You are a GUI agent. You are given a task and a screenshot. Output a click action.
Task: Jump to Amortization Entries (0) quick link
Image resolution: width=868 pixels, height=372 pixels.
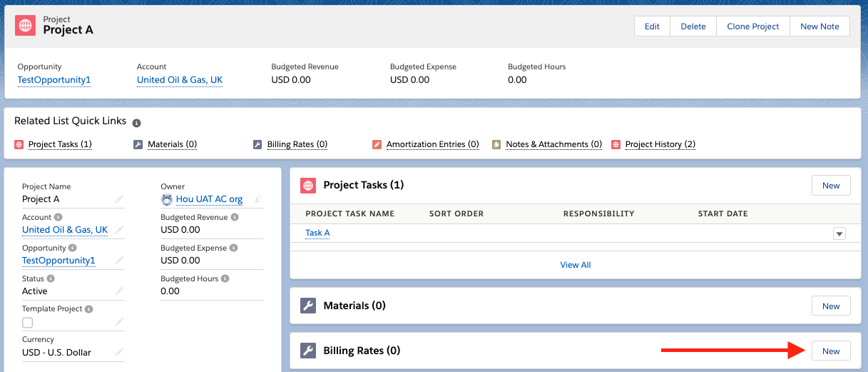coord(433,144)
